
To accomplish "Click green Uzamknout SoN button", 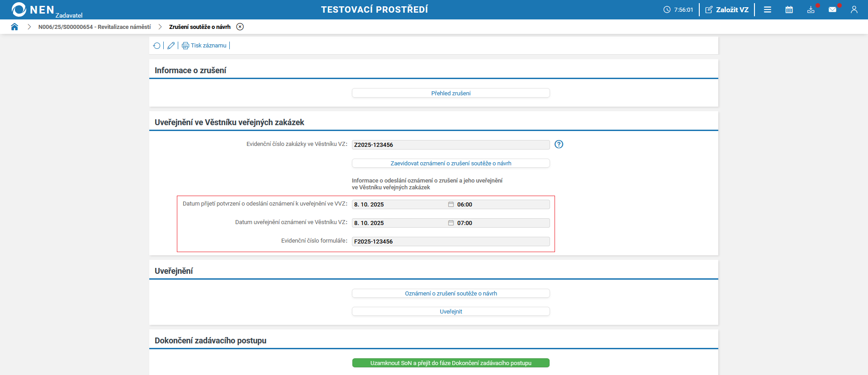I will click(x=451, y=363).
